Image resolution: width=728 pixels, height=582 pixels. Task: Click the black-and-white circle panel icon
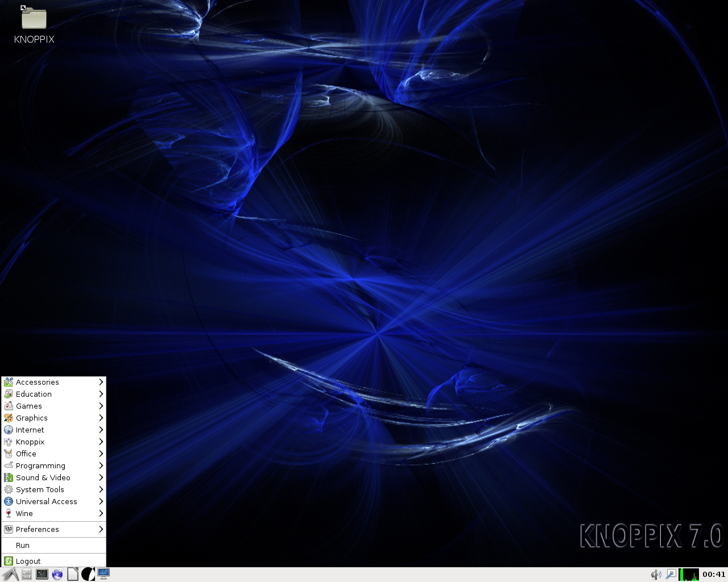coord(88,575)
